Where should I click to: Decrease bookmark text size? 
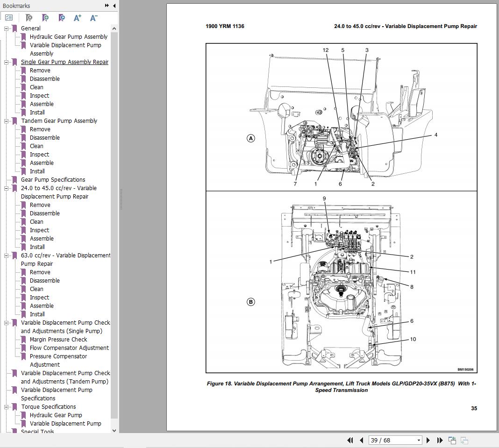(93, 18)
